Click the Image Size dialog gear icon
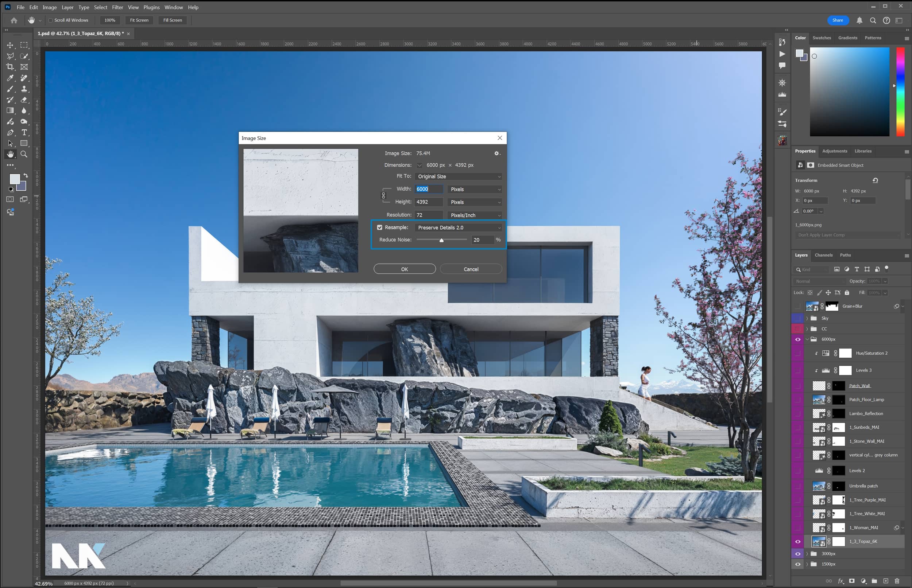Image resolution: width=912 pixels, height=588 pixels. pyautogui.click(x=497, y=153)
